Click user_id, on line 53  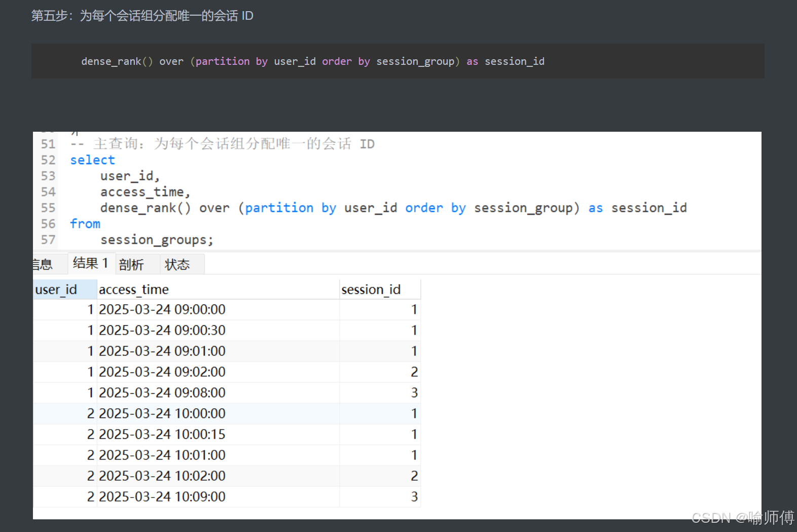pyautogui.click(x=130, y=176)
